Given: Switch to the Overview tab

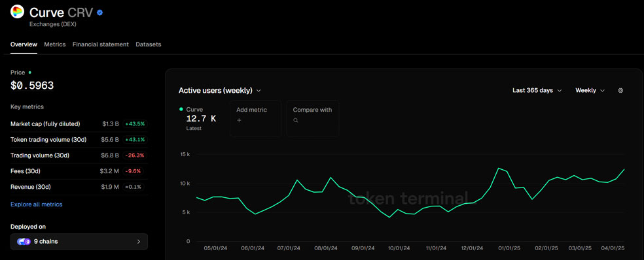Looking at the screenshot, I should pyautogui.click(x=24, y=44).
